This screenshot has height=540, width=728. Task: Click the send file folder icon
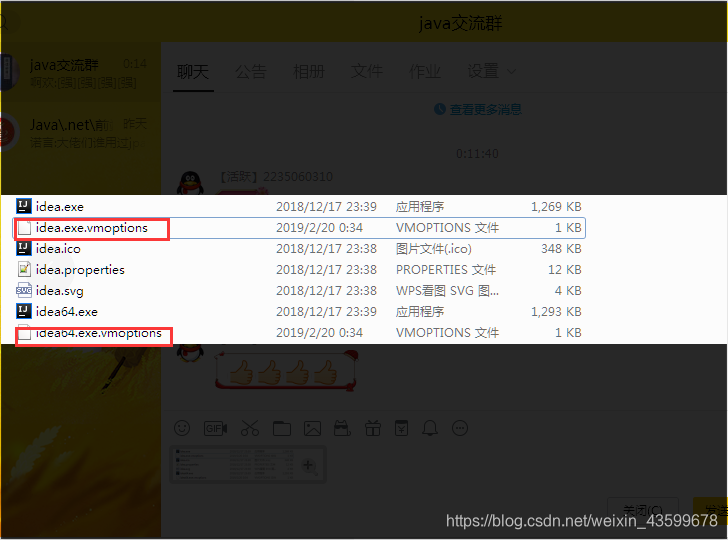point(282,428)
